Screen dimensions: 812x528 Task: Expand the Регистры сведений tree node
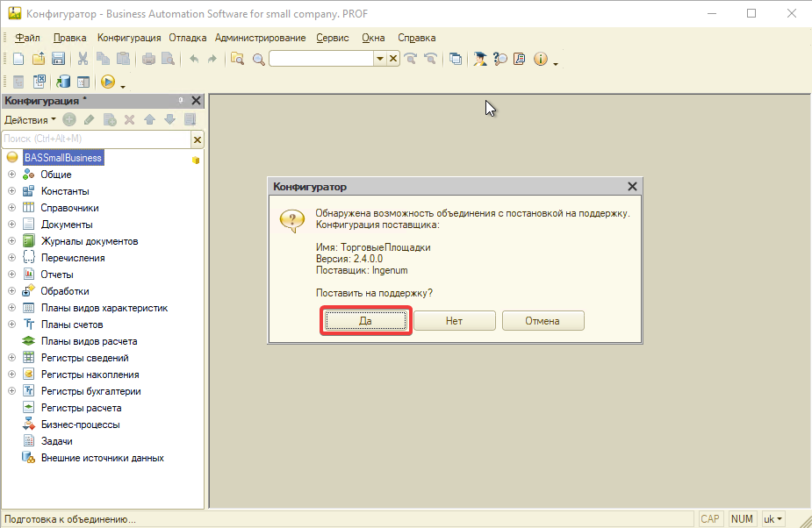pyautogui.click(x=12, y=358)
